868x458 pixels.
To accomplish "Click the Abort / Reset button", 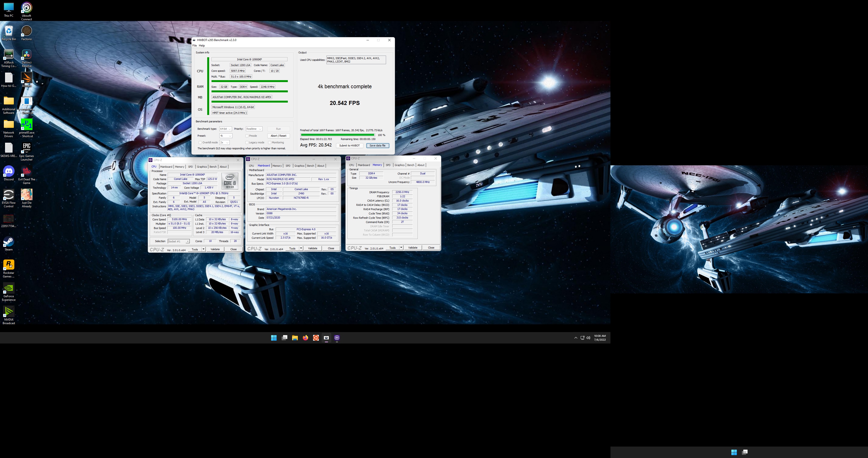I will pos(278,136).
